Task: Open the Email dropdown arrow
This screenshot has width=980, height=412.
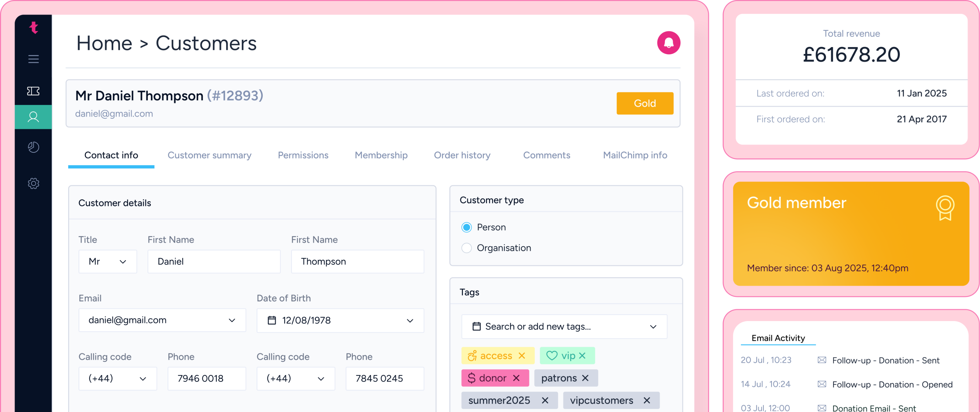Action: [x=232, y=320]
